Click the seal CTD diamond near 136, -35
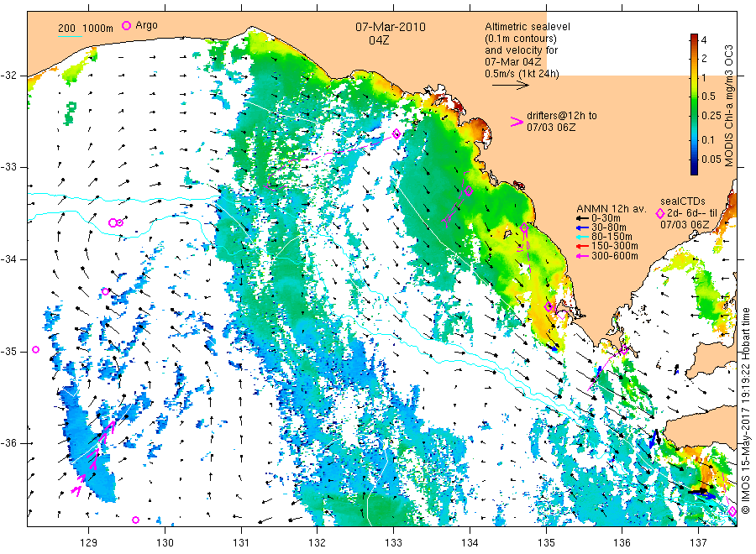 (x=624, y=350)
